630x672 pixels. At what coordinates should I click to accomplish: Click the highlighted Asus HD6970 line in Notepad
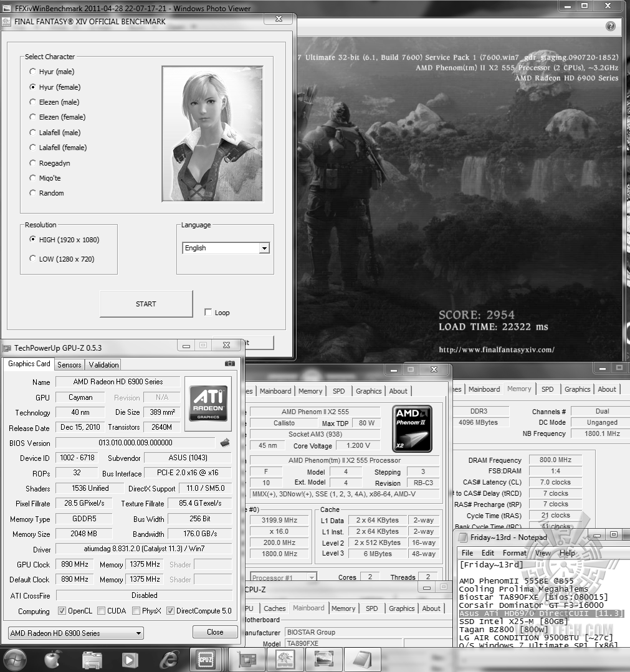point(540,613)
